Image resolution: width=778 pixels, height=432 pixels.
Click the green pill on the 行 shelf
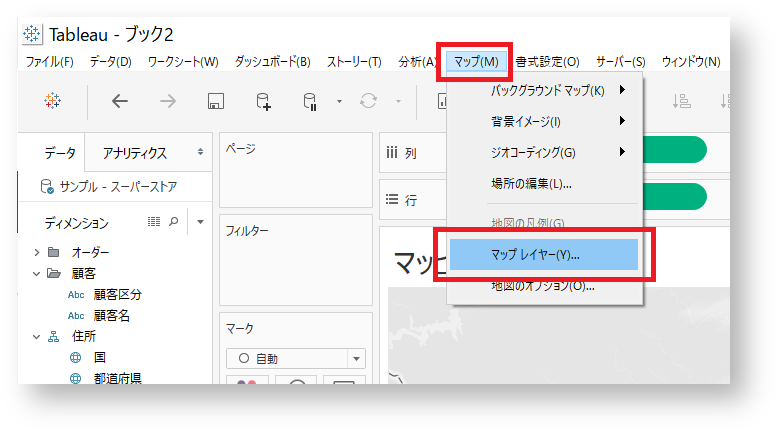coord(675,196)
